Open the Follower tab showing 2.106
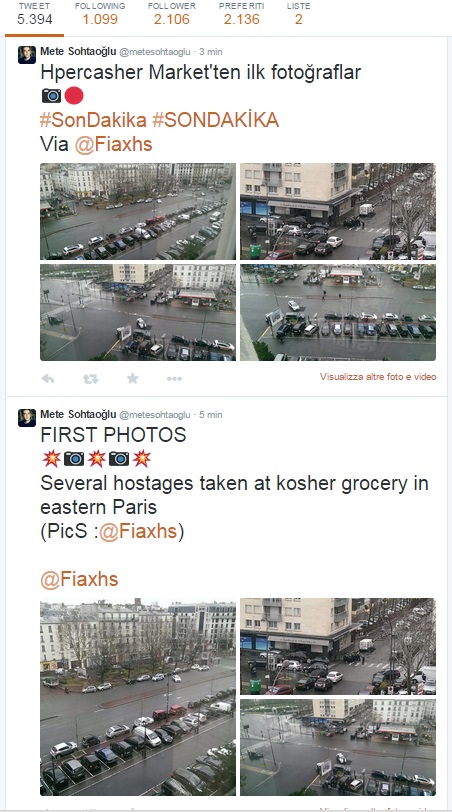The width and height of the screenshot is (452, 812). [x=171, y=14]
